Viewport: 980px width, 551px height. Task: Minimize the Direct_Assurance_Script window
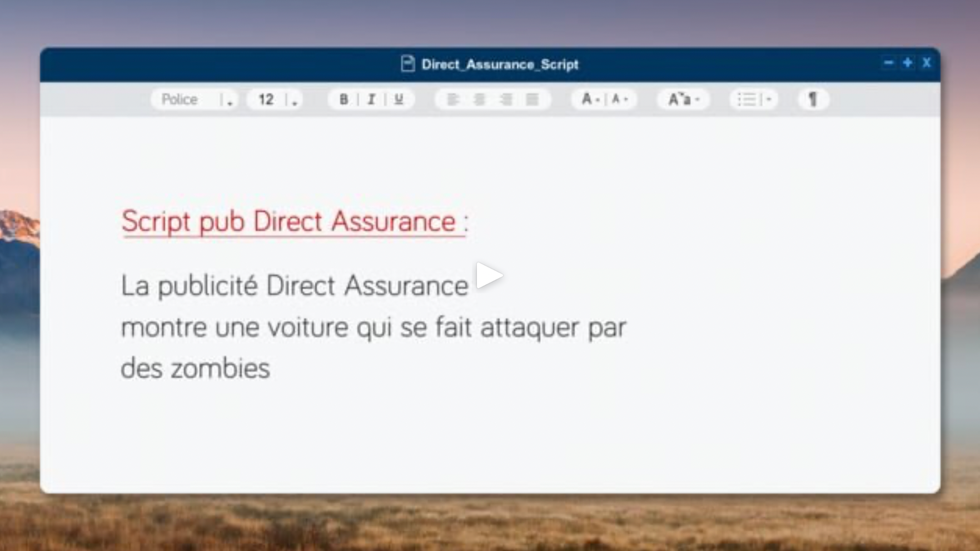point(888,63)
